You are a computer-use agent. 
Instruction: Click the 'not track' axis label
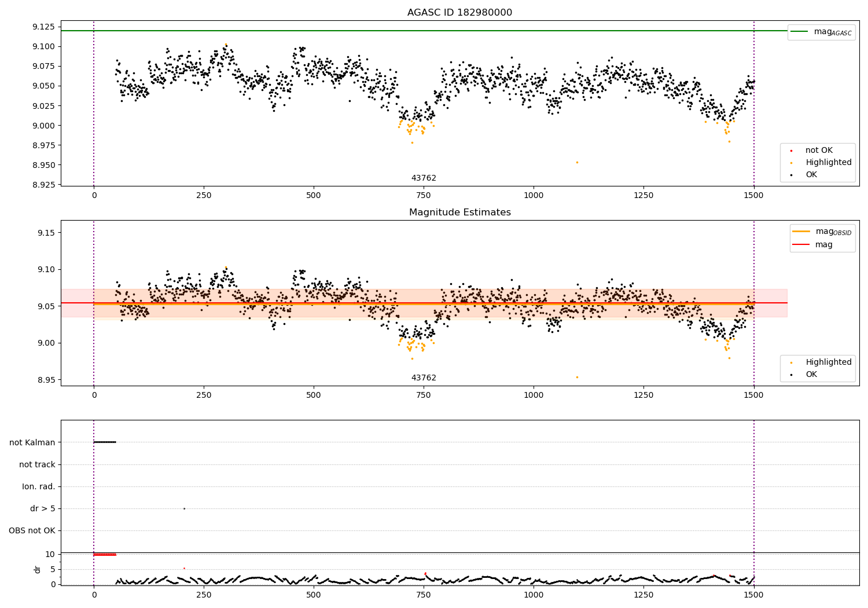pos(37,464)
